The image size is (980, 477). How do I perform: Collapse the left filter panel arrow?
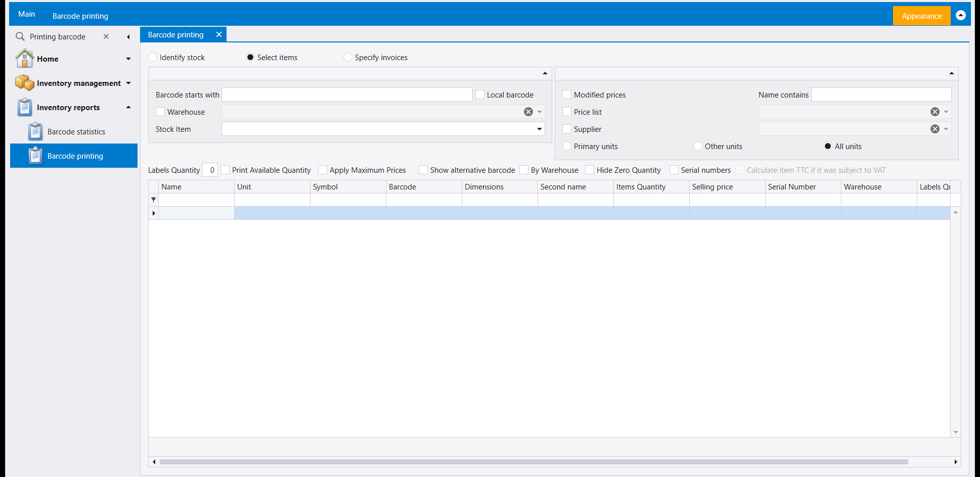coord(545,73)
